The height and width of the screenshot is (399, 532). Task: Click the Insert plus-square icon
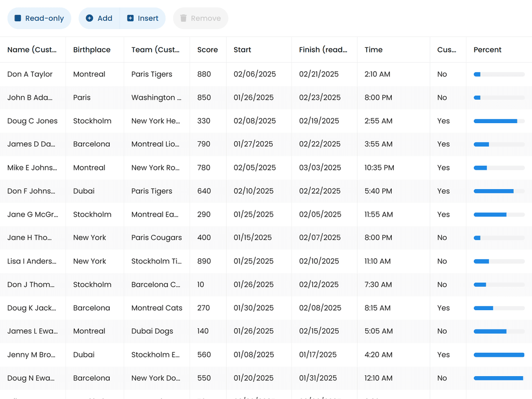(130, 18)
